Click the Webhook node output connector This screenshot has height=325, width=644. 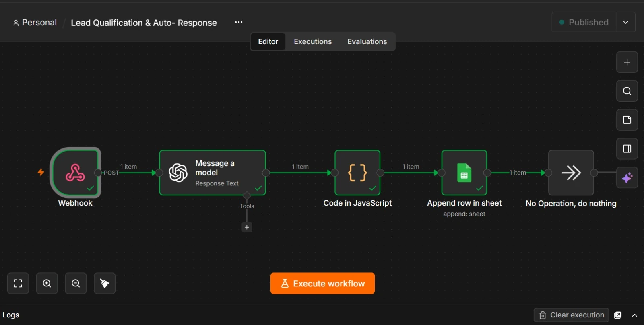tap(98, 173)
